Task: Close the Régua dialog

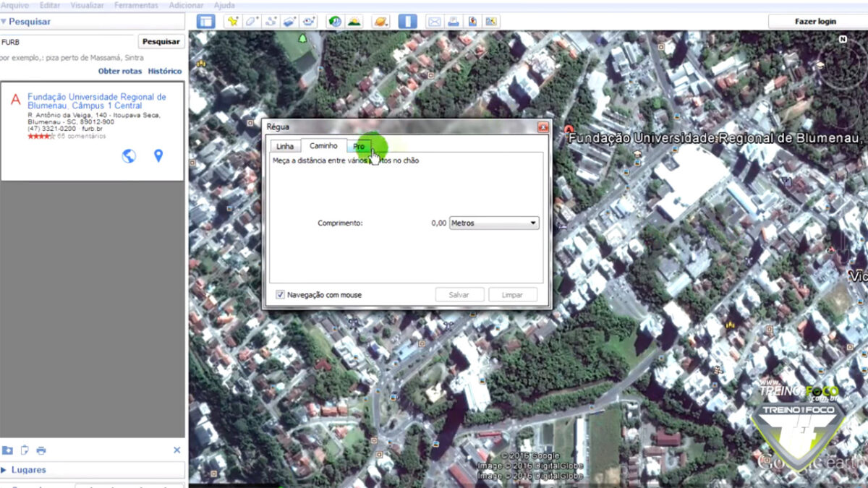Action: tap(542, 127)
